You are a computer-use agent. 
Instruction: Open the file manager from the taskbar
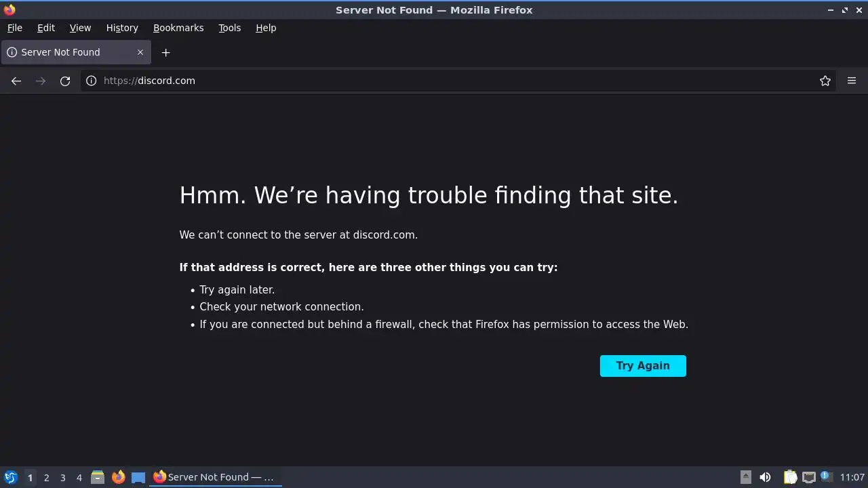pos(98,477)
